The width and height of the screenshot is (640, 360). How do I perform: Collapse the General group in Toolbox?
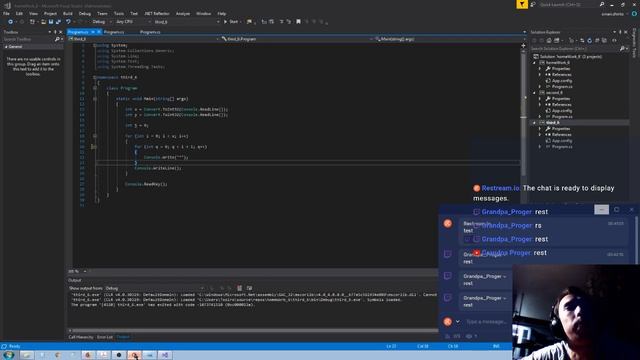6,47
